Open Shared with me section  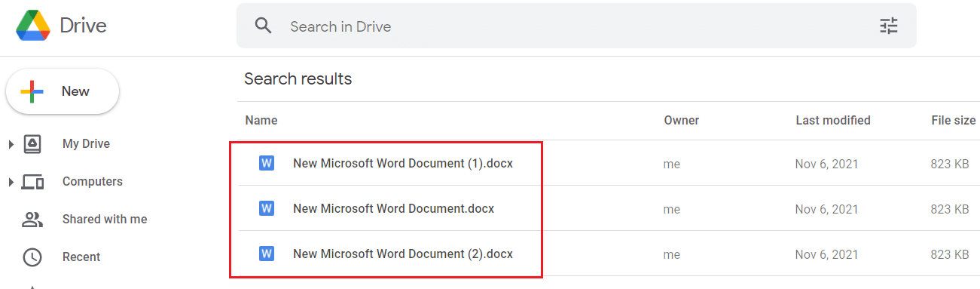click(105, 220)
